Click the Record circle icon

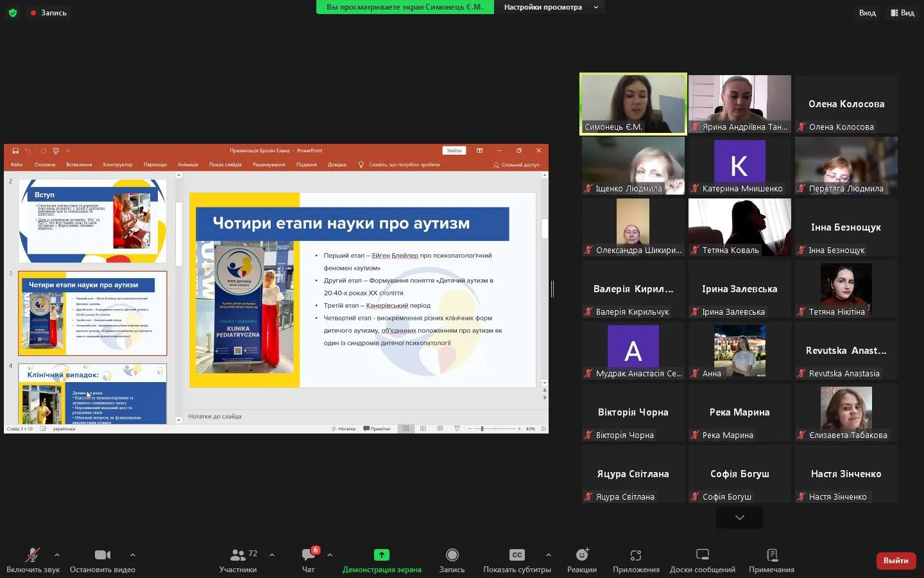pyautogui.click(x=452, y=555)
